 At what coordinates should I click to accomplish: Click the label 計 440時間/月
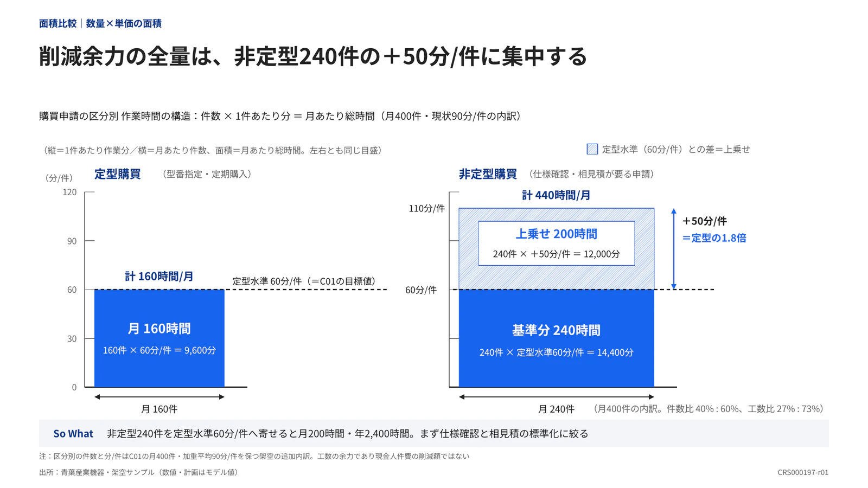[x=556, y=195]
